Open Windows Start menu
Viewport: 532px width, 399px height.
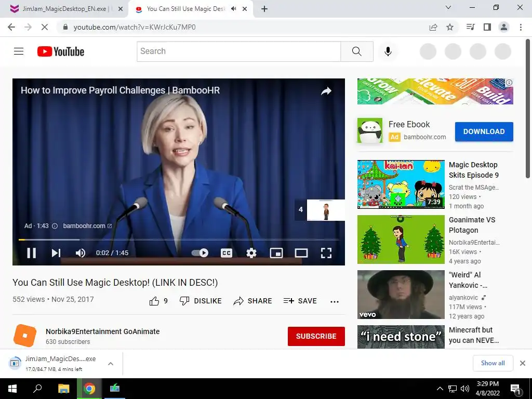pyautogui.click(x=12, y=389)
